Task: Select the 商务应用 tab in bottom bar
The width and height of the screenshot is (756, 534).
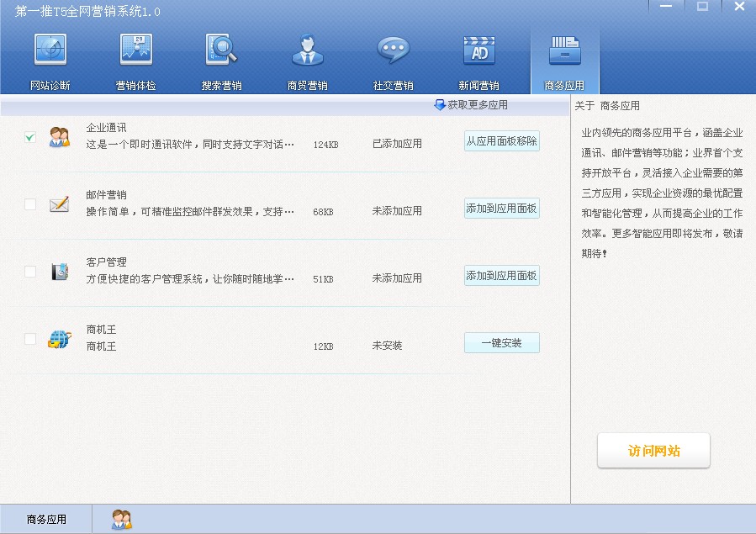Action: coord(46,520)
